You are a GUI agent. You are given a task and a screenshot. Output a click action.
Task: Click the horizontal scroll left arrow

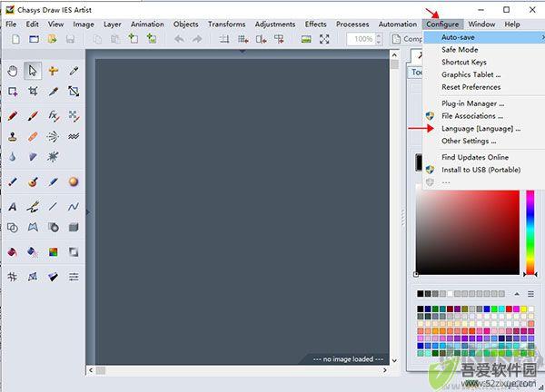pyautogui.click(x=91, y=370)
